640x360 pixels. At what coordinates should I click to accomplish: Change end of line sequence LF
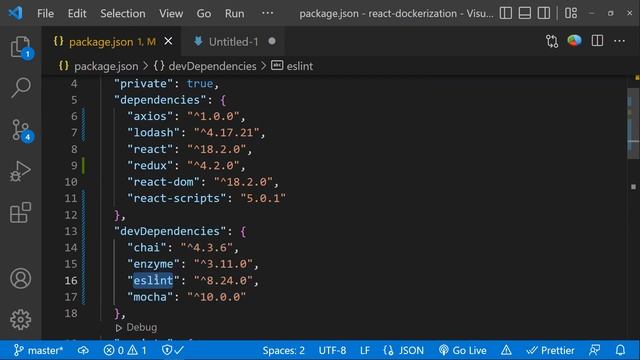click(x=365, y=350)
